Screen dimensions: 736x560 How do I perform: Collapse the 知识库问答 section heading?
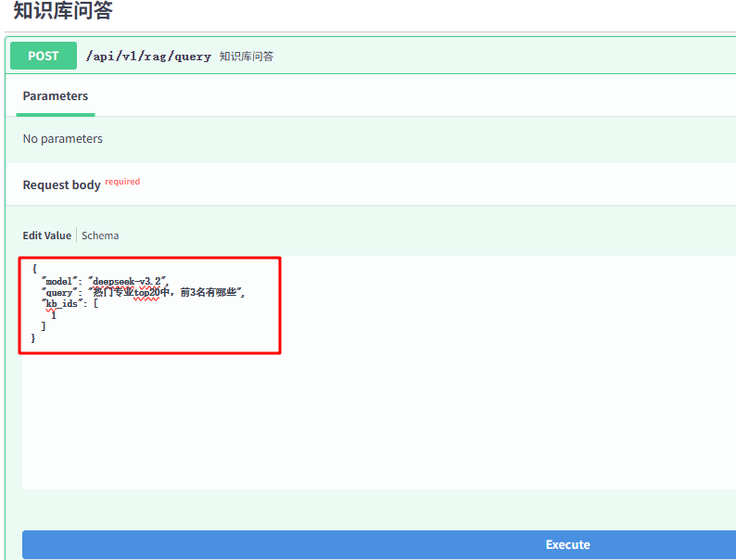tap(62, 12)
